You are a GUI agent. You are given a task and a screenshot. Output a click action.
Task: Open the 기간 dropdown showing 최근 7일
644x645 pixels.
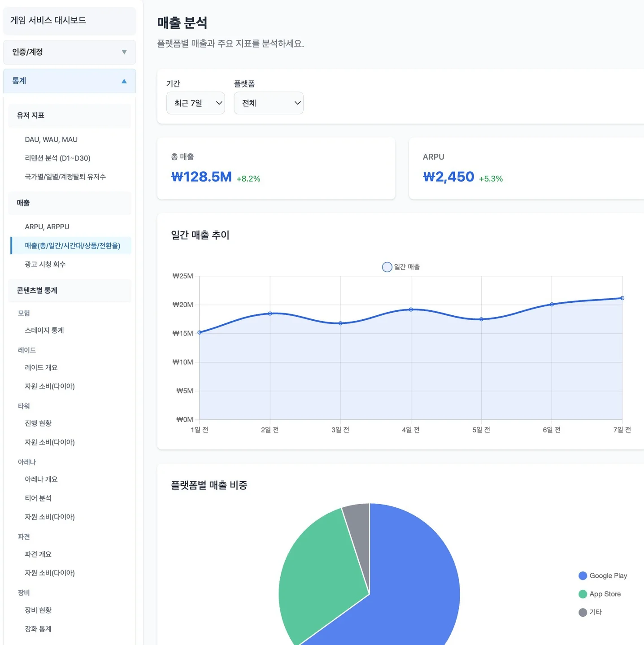tap(196, 103)
